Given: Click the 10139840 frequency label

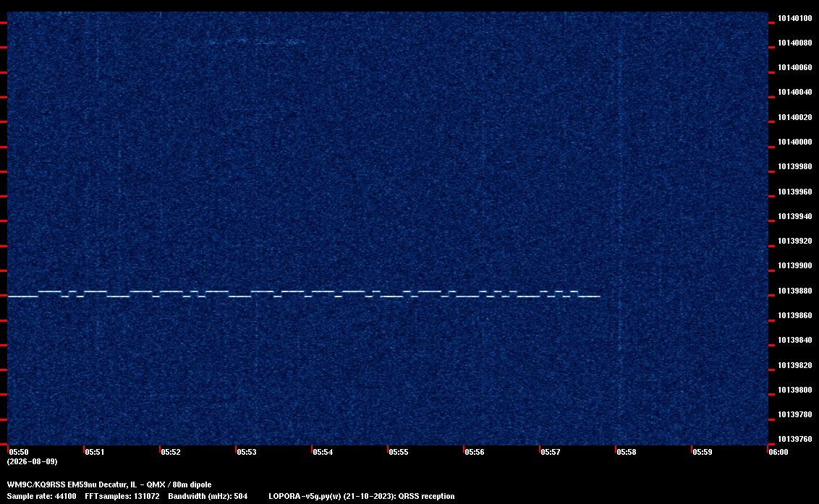Looking at the screenshot, I should coord(795,339).
